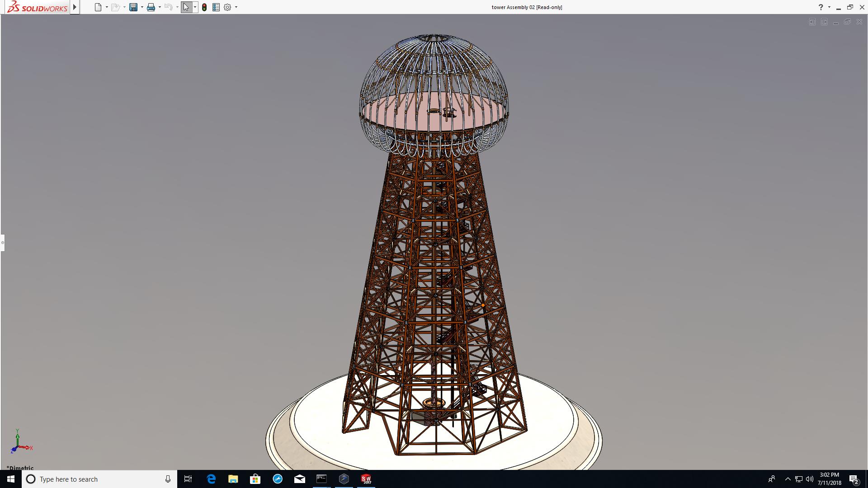Image resolution: width=868 pixels, height=488 pixels.
Task: Open Options gear icon
Action: [227, 7]
